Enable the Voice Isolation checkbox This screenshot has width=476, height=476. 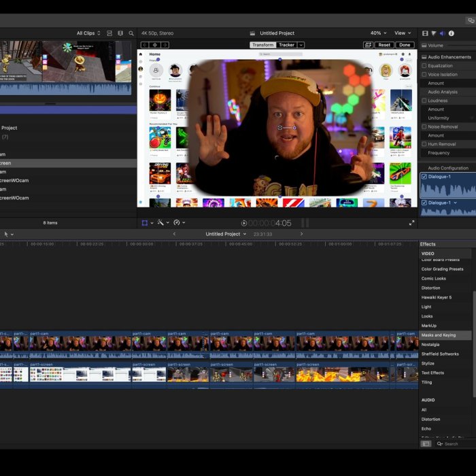pos(424,75)
